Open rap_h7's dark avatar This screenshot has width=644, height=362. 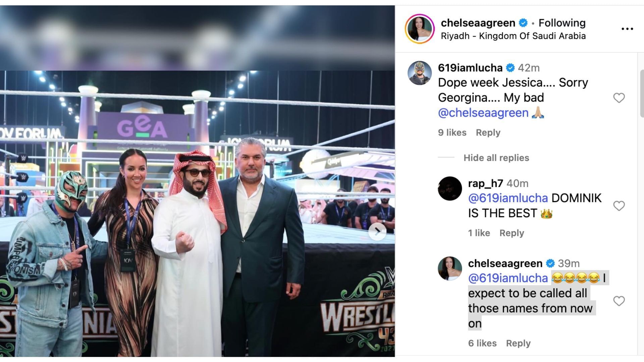tap(450, 189)
